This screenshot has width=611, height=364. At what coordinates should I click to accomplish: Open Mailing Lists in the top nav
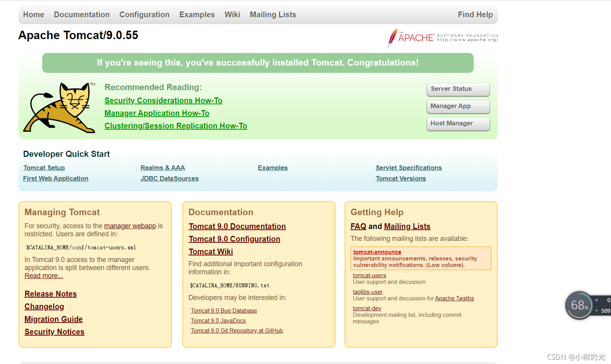pyautogui.click(x=273, y=15)
